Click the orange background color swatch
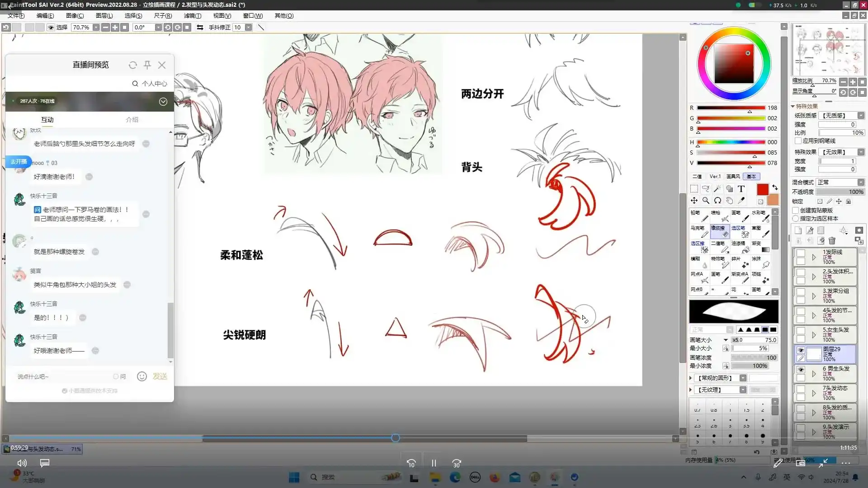The image size is (868, 488). 773,200
